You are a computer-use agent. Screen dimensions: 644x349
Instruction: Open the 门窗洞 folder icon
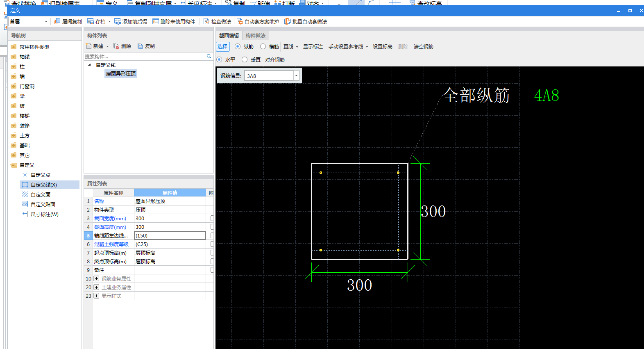(14, 86)
